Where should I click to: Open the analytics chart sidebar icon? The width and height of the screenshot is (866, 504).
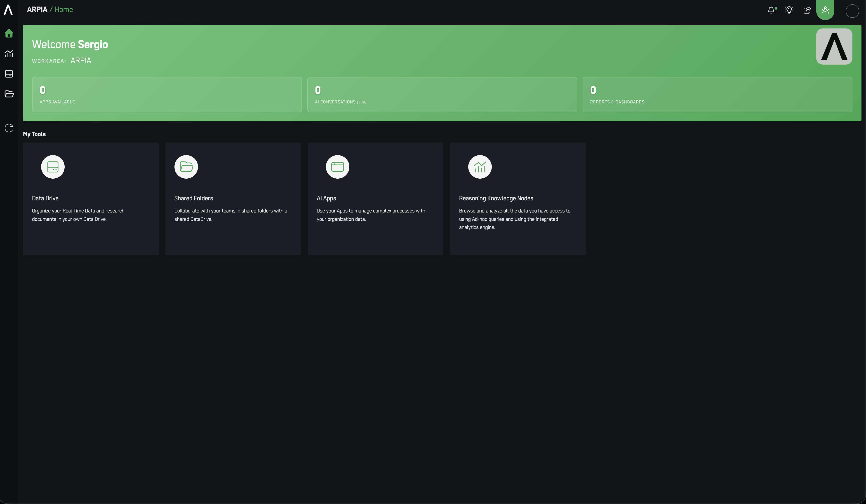pos(9,54)
